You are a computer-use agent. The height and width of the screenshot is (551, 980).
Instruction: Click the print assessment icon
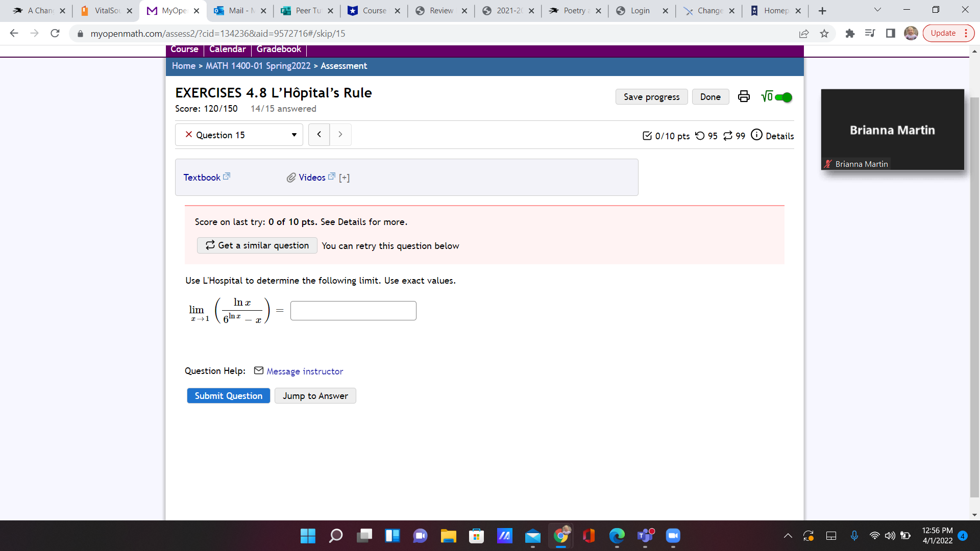744,96
